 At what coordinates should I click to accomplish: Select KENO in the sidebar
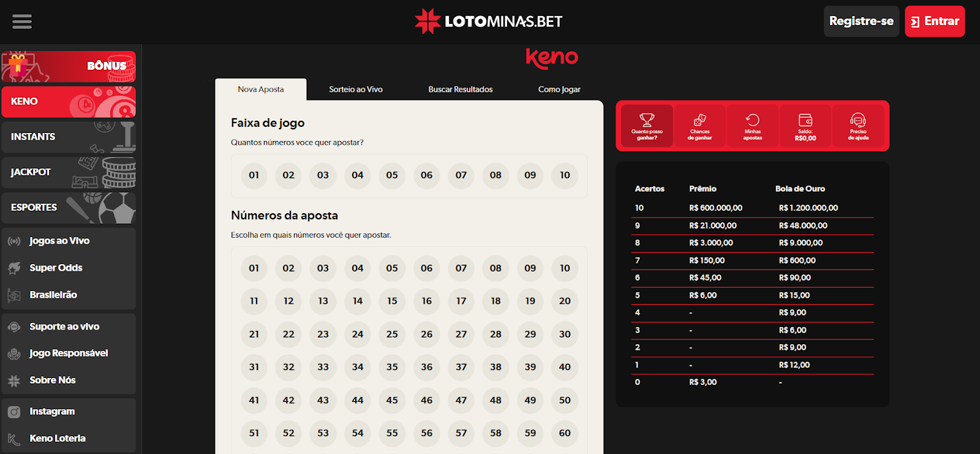pyautogui.click(x=69, y=102)
